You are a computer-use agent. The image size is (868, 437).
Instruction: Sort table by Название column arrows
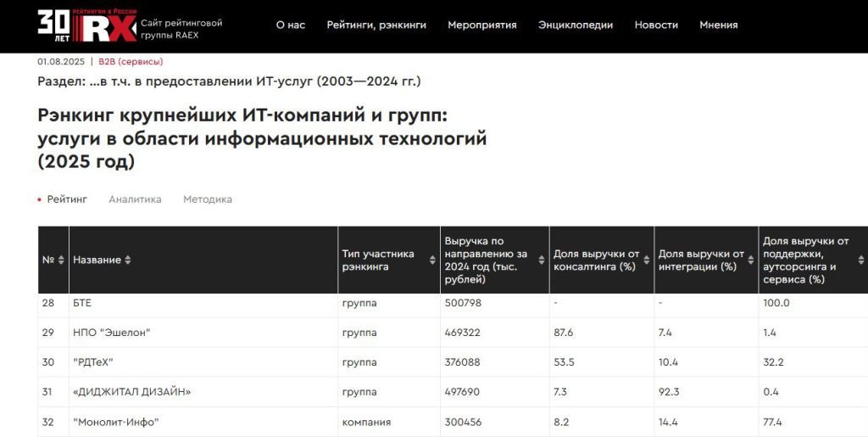point(128,260)
